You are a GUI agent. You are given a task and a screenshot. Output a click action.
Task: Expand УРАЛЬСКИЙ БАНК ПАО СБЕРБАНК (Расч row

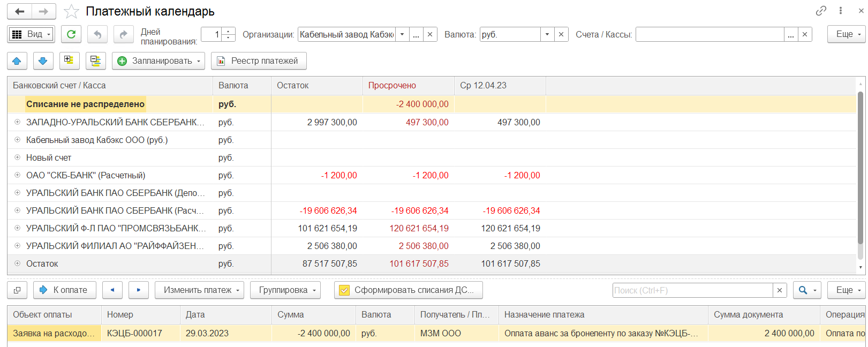pyautogui.click(x=17, y=210)
